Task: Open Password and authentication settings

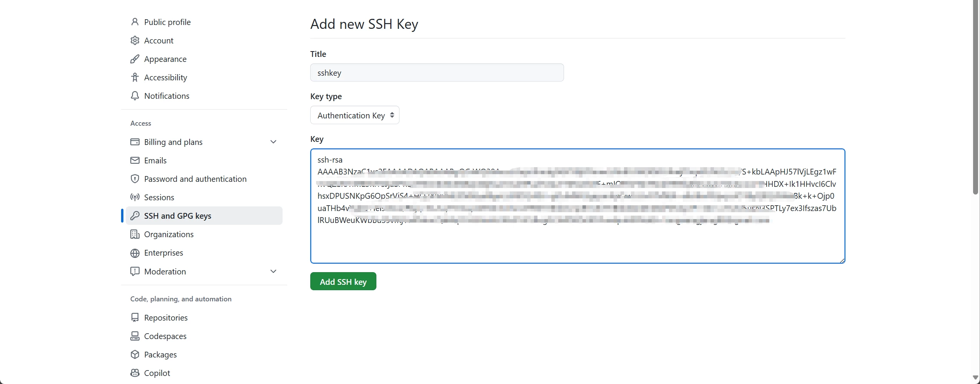Action: [195, 179]
